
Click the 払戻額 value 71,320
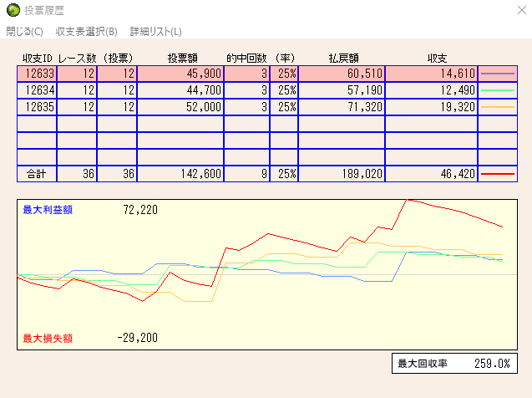[x=365, y=107]
